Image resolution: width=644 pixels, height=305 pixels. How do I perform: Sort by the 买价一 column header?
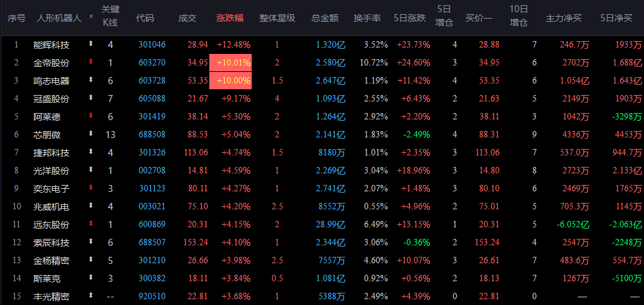[x=479, y=18]
